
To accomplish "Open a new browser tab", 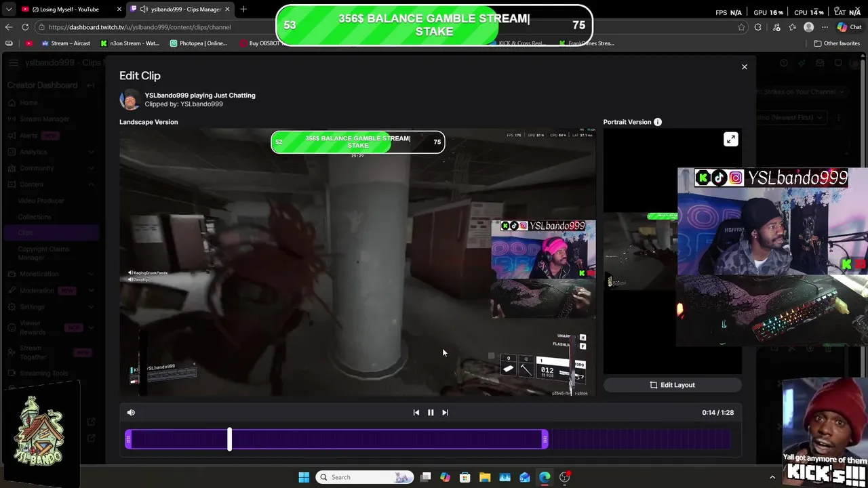I will (x=243, y=9).
